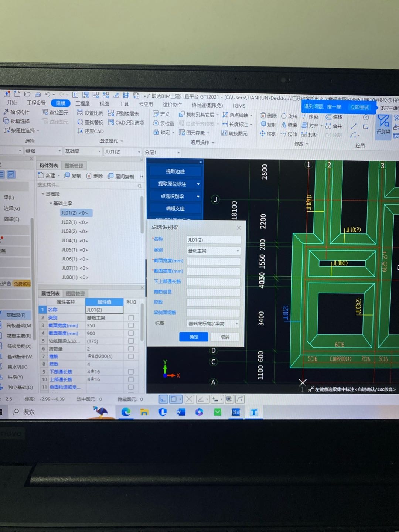Image resolution: width=399 pixels, height=532 pixels.
Task: Open the 视图 ribbon tab
Action: click(x=104, y=104)
